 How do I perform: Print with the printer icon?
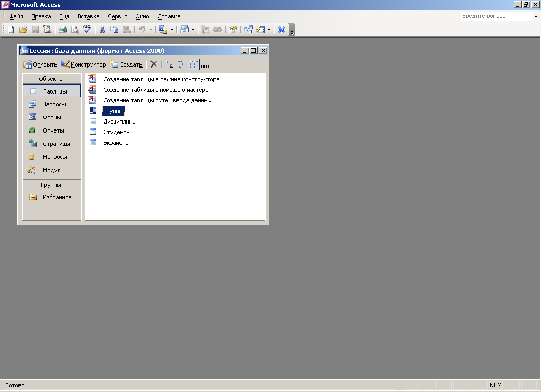(62, 30)
